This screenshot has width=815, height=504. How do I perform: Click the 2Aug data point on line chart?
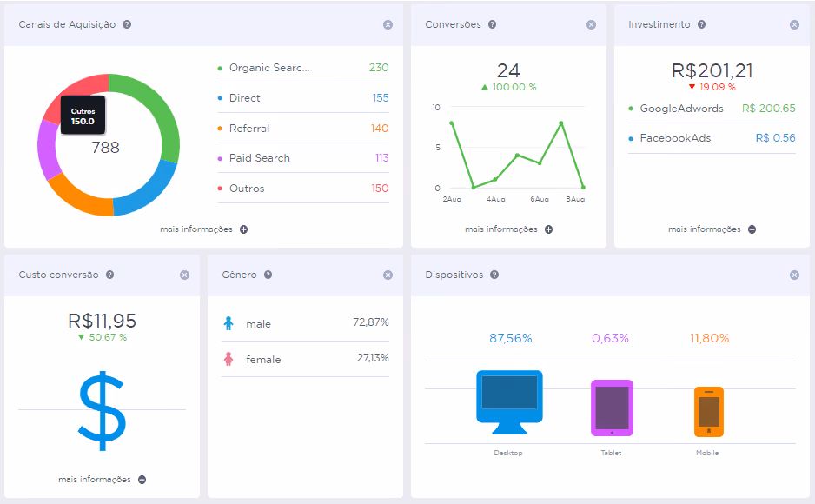[451, 123]
